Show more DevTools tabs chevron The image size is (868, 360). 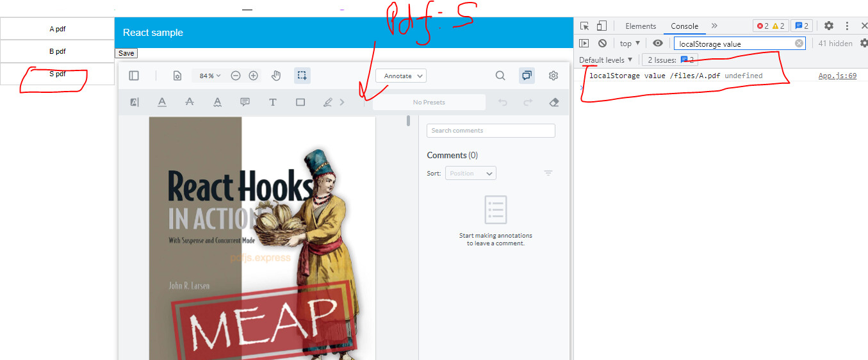(x=714, y=26)
